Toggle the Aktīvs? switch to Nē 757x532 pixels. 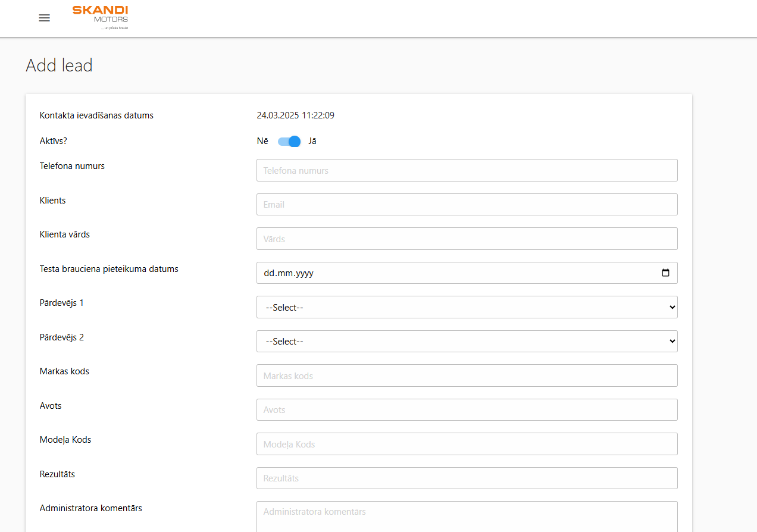(288, 141)
